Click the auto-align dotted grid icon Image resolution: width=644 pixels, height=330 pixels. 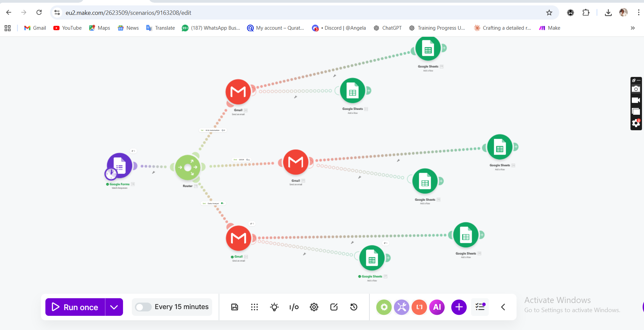pyautogui.click(x=254, y=307)
